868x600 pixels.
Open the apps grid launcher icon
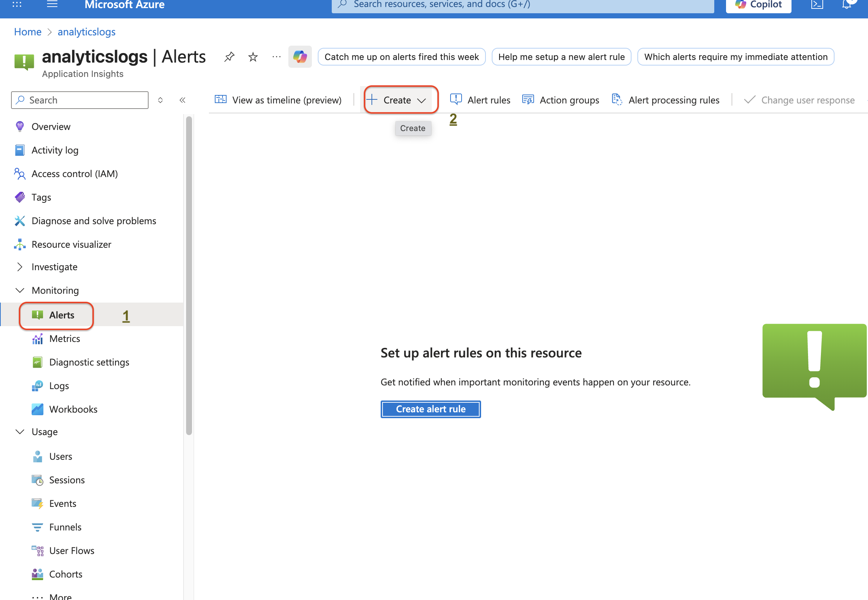pyautogui.click(x=17, y=4)
